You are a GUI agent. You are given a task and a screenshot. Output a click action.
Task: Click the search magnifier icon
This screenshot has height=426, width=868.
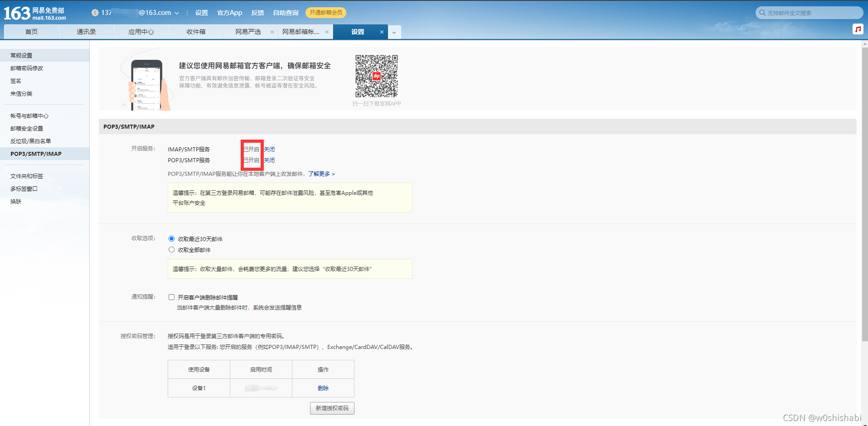pyautogui.click(x=762, y=13)
